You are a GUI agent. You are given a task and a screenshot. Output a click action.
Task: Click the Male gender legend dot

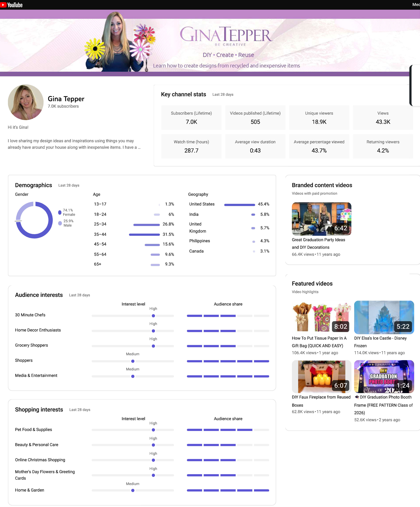point(60,223)
